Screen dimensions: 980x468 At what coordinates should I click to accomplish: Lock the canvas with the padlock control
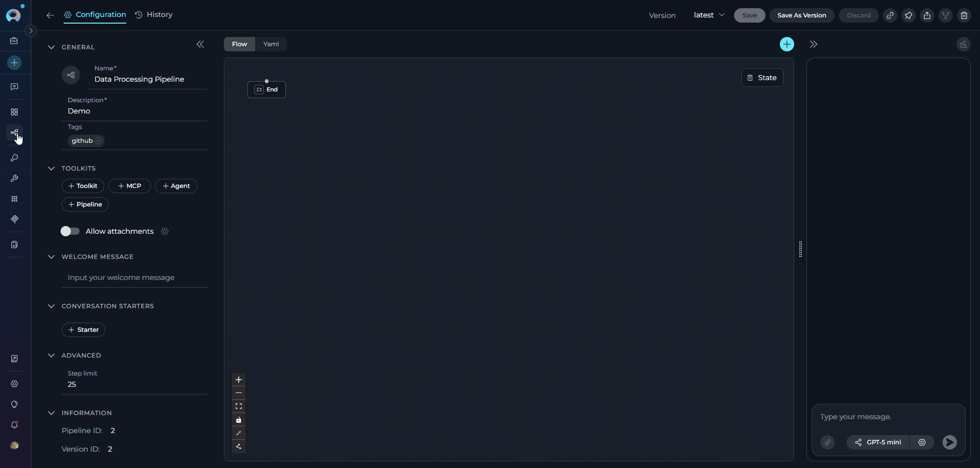(x=238, y=420)
